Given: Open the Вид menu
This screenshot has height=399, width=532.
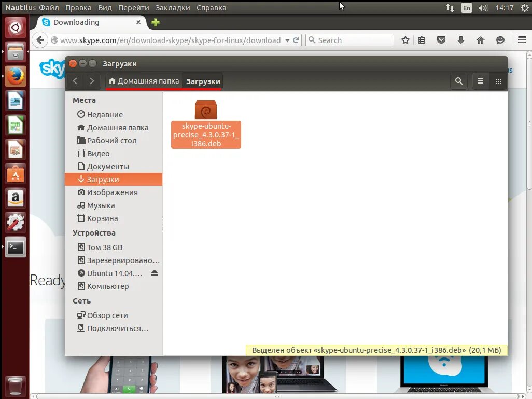Looking at the screenshot, I should click(x=105, y=8).
